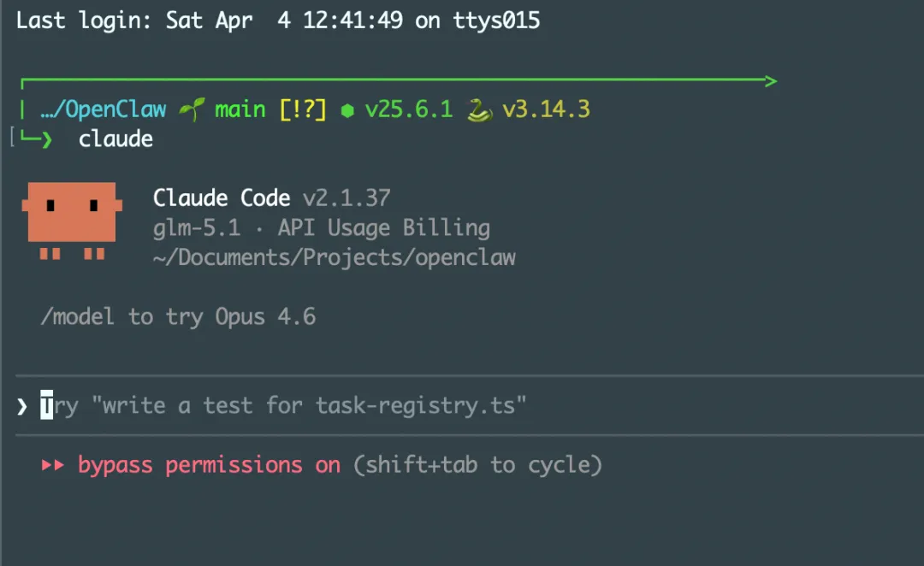
Task: Click the Python version v3.14.3 text
Action: click(x=546, y=109)
